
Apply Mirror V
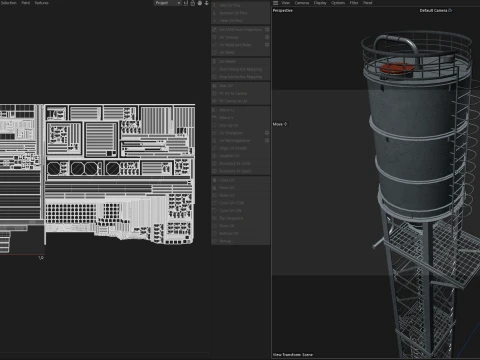click(x=240, y=118)
